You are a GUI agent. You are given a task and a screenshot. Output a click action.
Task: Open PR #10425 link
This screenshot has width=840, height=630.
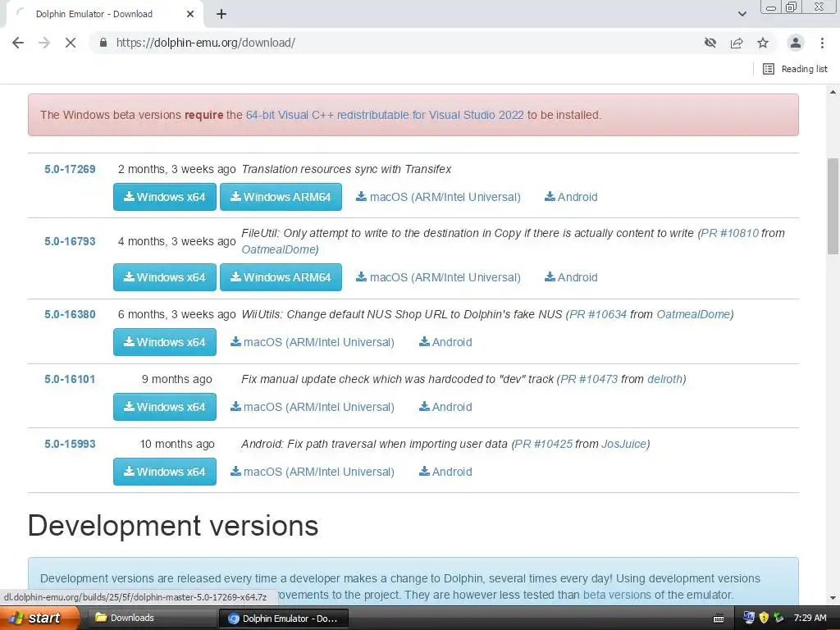pyautogui.click(x=543, y=444)
